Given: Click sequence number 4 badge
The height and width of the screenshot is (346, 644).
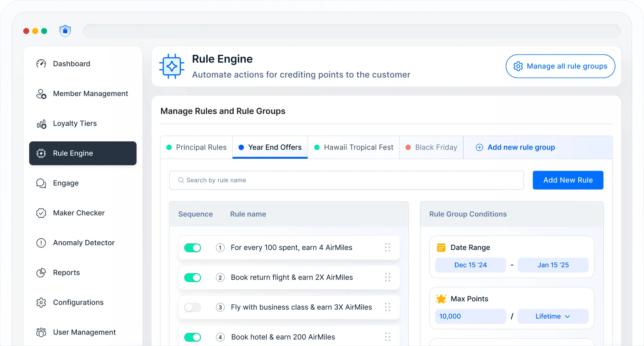Looking at the screenshot, I should click(220, 337).
